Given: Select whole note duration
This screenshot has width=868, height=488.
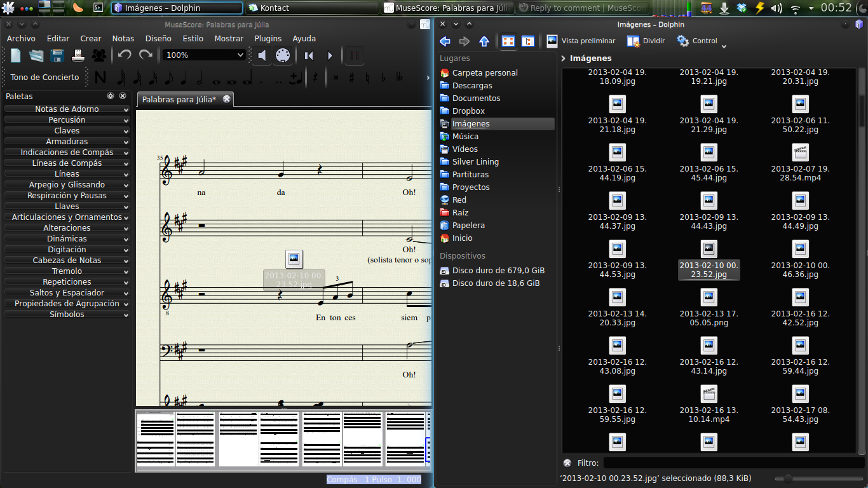Looking at the screenshot, I should coord(216,81).
